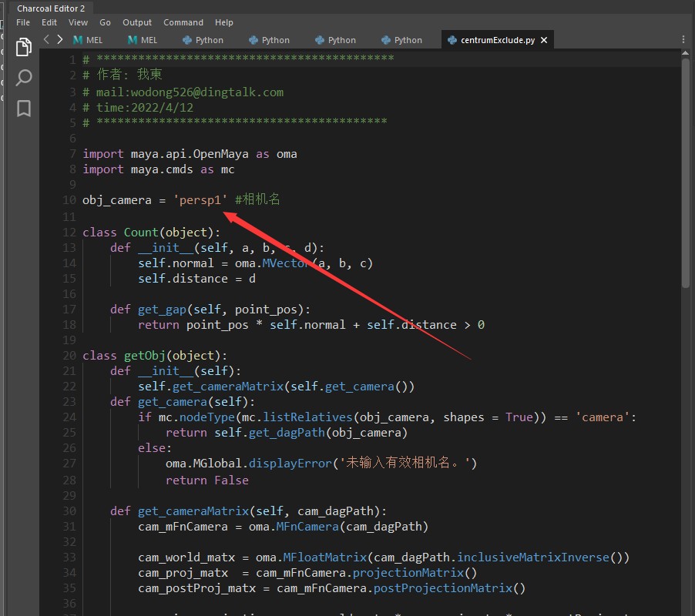Open the File menu
The image size is (695, 616).
[23, 22]
